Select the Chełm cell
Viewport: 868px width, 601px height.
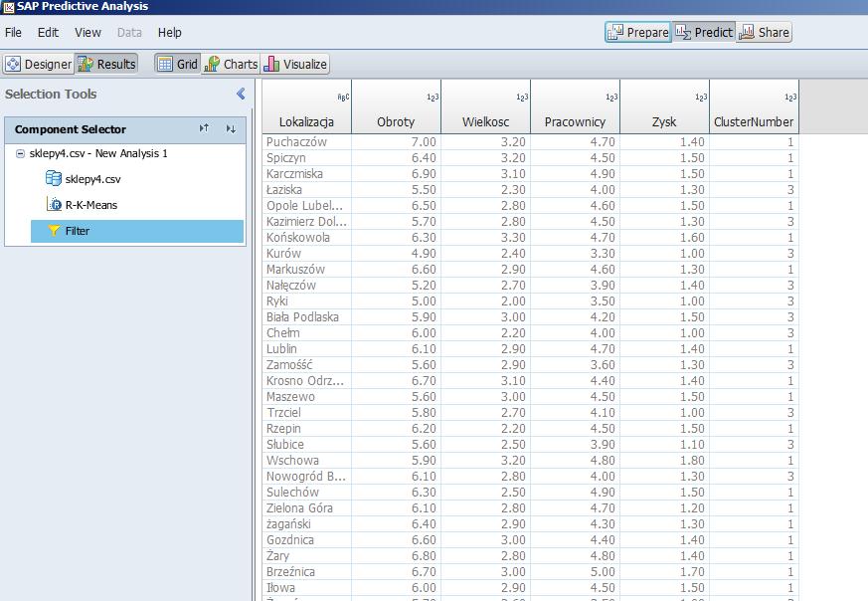[x=306, y=333]
